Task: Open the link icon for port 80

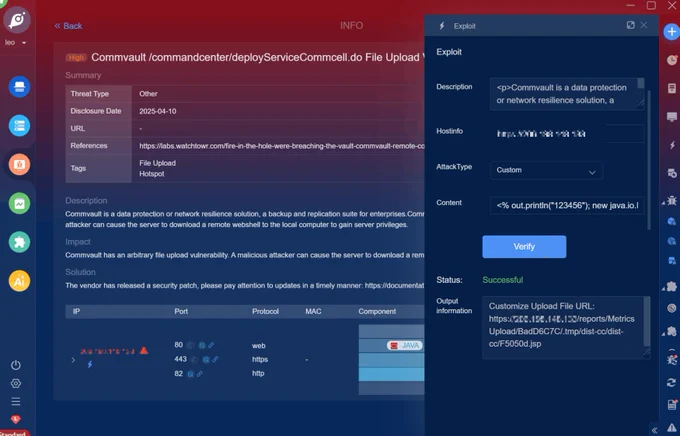Action: [211, 345]
